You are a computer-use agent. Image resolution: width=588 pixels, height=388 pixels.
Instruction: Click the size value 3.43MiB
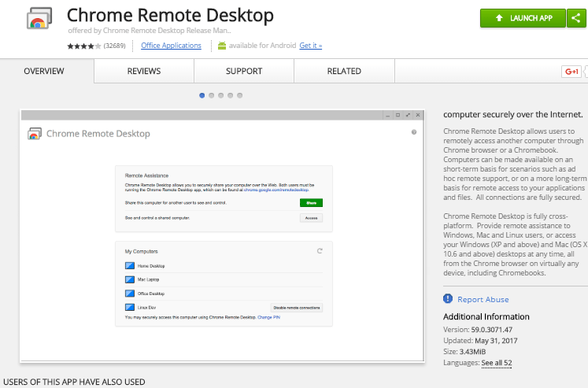coord(472,352)
